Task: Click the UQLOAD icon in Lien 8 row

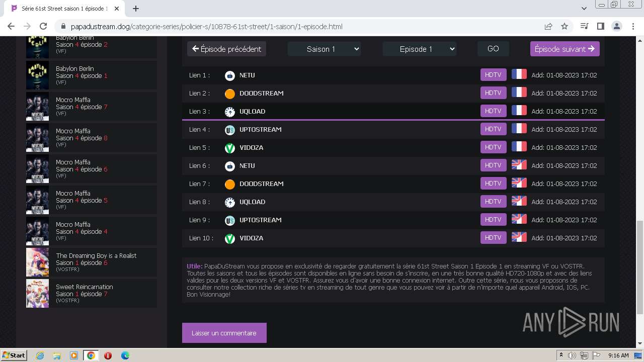Action: click(230, 202)
